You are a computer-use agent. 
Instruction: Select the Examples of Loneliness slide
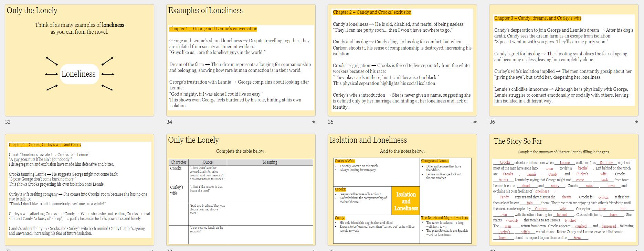(x=241, y=60)
